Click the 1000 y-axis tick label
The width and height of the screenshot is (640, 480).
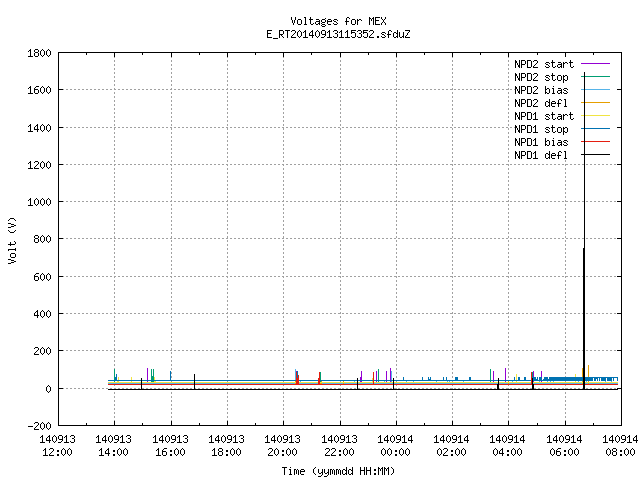click(39, 202)
